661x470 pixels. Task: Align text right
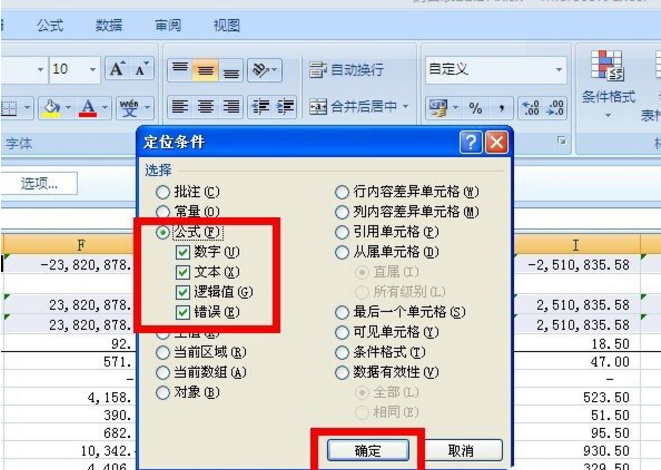(x=231, y=107)
